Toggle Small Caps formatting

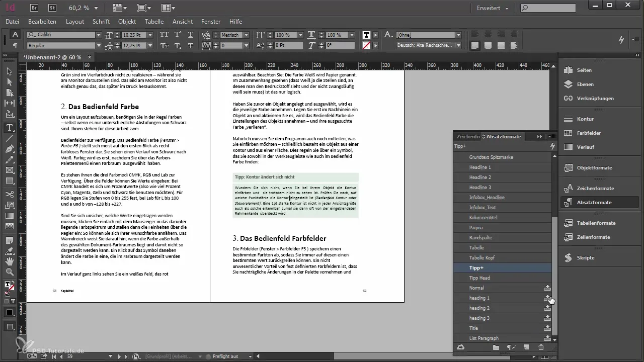point(164,45)
